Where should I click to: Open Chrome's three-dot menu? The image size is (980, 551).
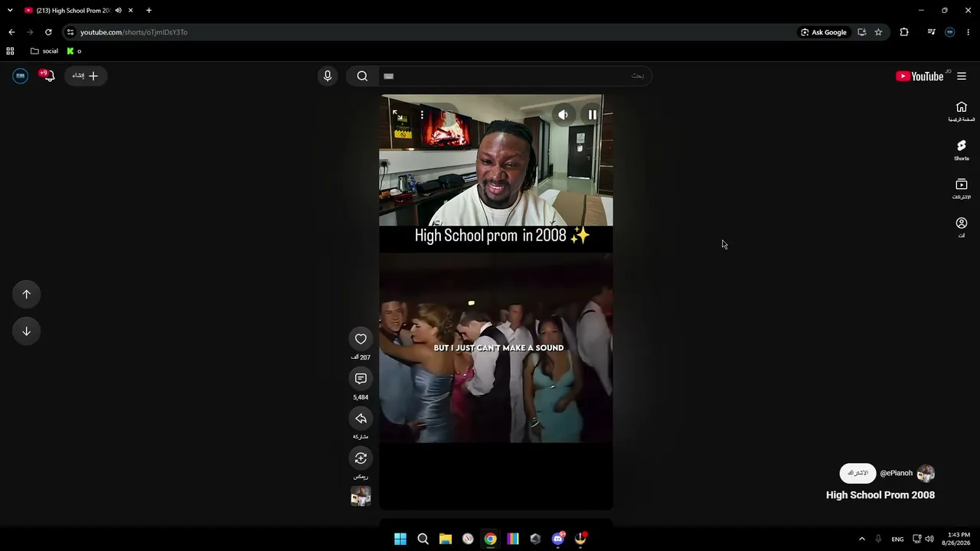click(969, 32)
